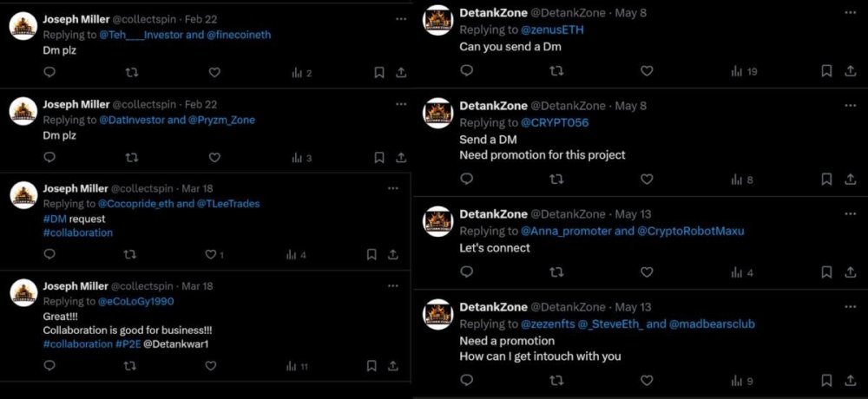Viewport: 868px width, 399px height.
Task: Open the @zenusETH profile link
Action: [551, 30]
